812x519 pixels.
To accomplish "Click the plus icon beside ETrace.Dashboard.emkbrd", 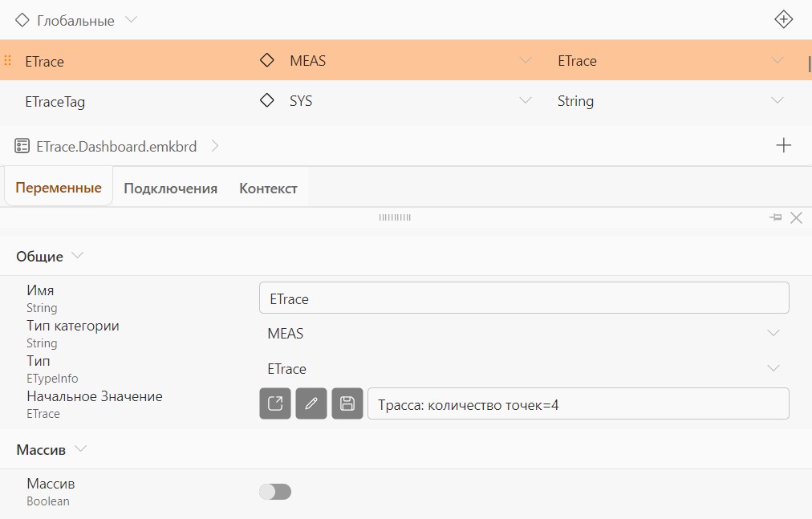I will (x=784, y=145).
